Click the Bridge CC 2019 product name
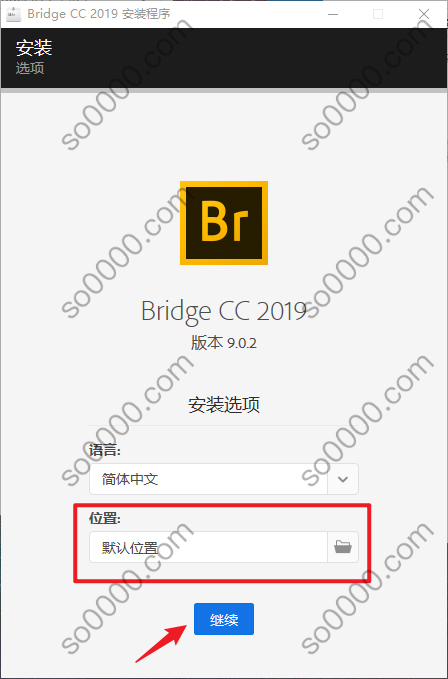This screenshot has height=679, width=448. pos(224,311)
